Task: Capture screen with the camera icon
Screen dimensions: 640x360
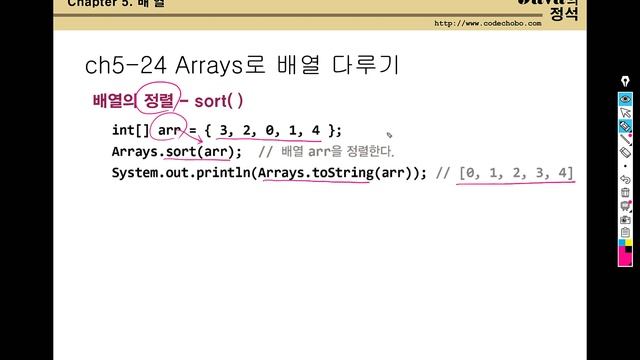Action: [625, 220]
